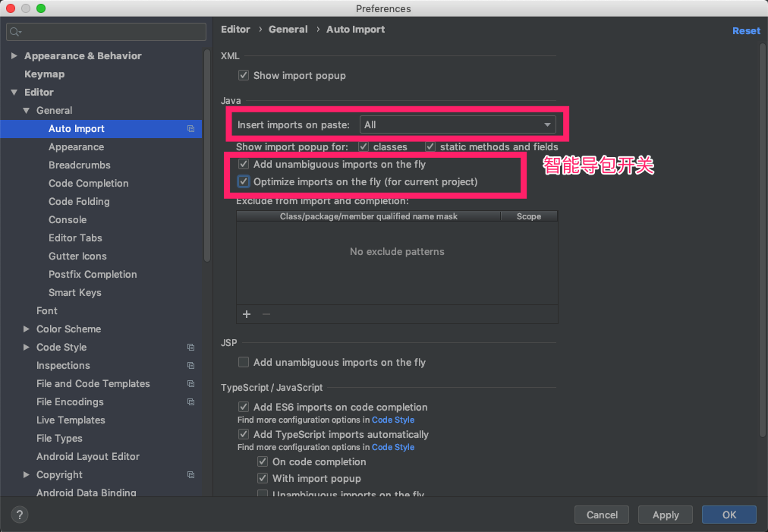Click the Reset link
The image size is (768, 532).
[x=747, y=31]
